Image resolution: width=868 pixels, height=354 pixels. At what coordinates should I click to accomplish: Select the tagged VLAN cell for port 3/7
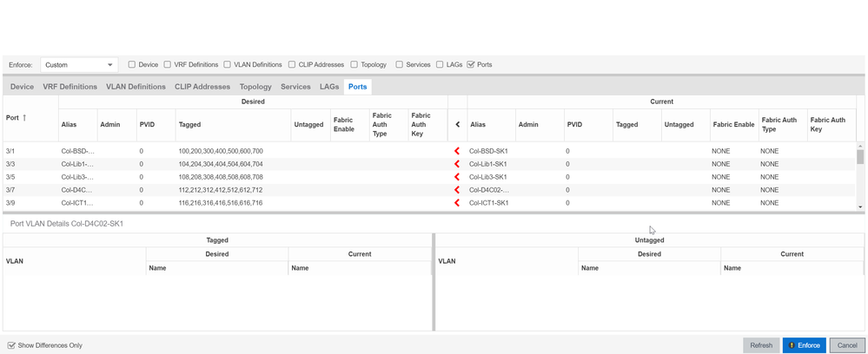tap(221, 190)
